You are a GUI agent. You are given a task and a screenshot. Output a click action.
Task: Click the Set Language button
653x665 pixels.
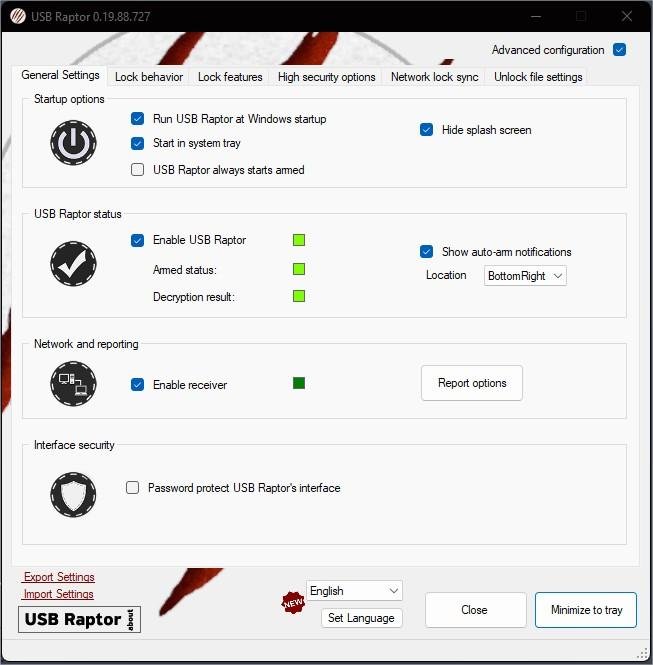pos(361,618)
